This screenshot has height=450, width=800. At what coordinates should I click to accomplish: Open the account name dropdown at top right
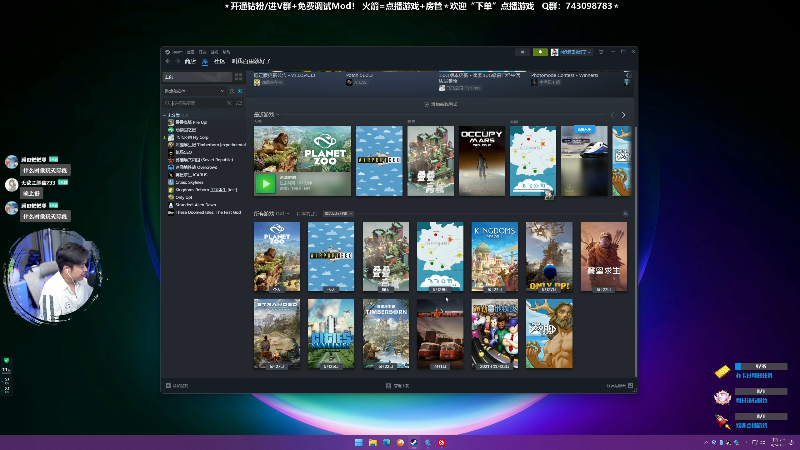(571, 52)
